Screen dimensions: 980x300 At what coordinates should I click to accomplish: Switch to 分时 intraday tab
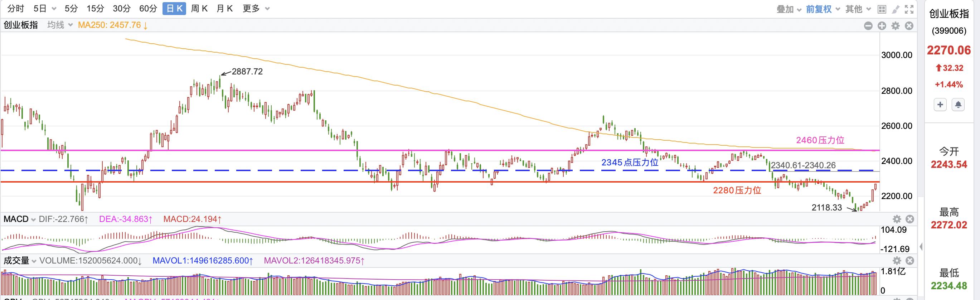pyautogui.click(x=16, y=8)
